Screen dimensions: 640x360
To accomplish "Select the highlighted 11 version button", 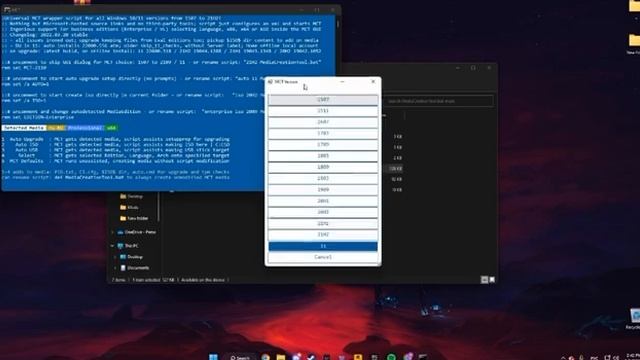I will (323, 246).
